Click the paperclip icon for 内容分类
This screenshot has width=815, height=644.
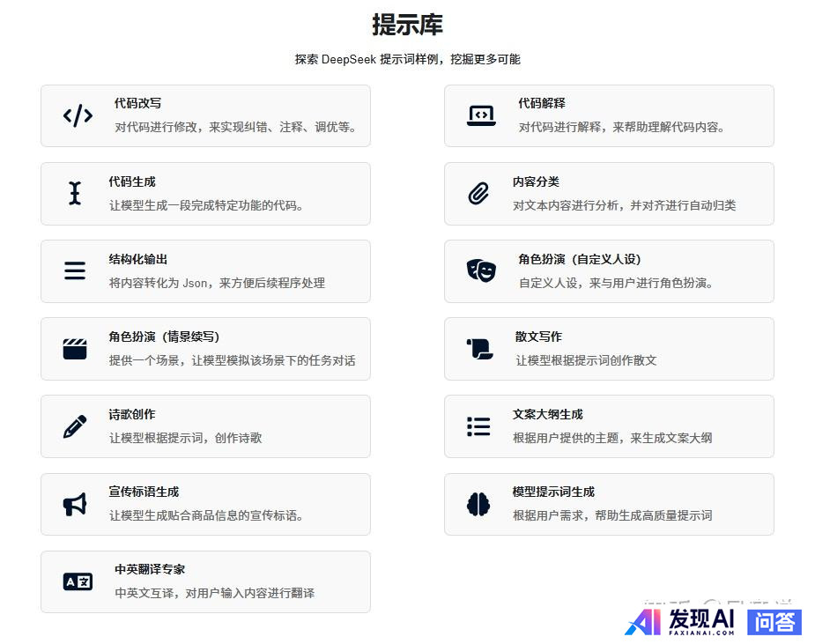tap(478, 193)
